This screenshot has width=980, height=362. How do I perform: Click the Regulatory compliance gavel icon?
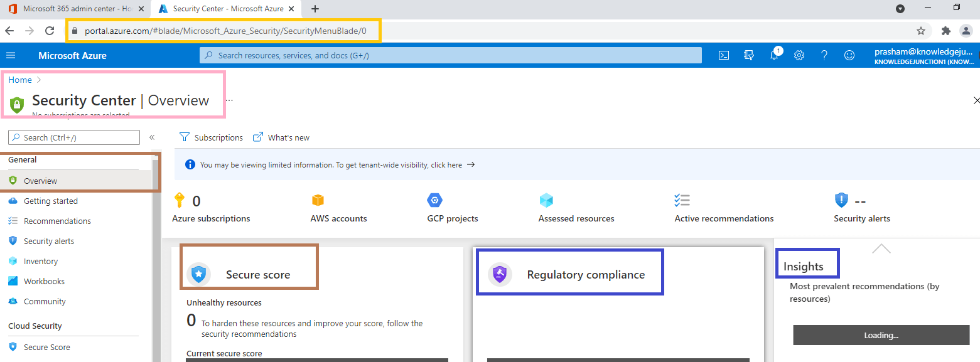pyautogui.click(x=500, y=274)
